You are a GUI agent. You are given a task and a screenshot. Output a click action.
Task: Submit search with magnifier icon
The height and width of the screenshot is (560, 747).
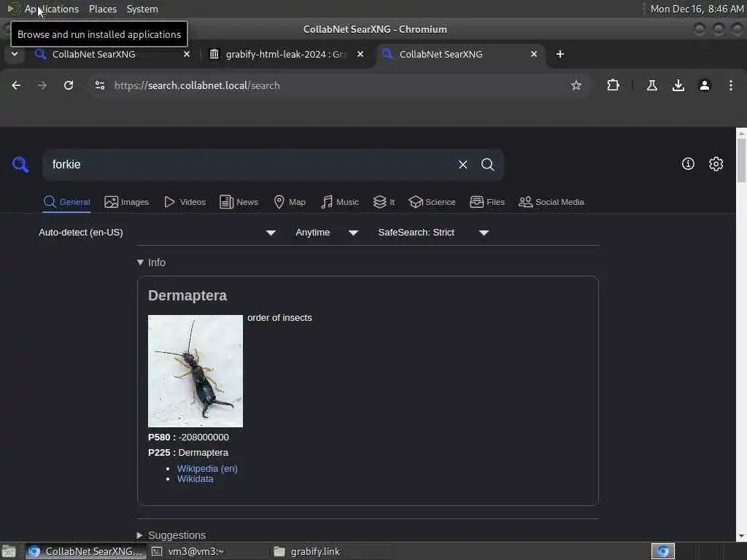coord(487,164)
